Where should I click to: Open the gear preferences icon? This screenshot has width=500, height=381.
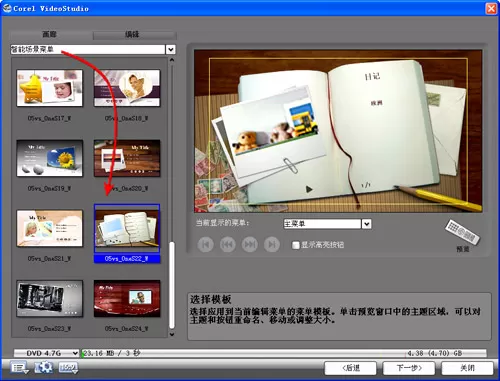click(44, 367)
